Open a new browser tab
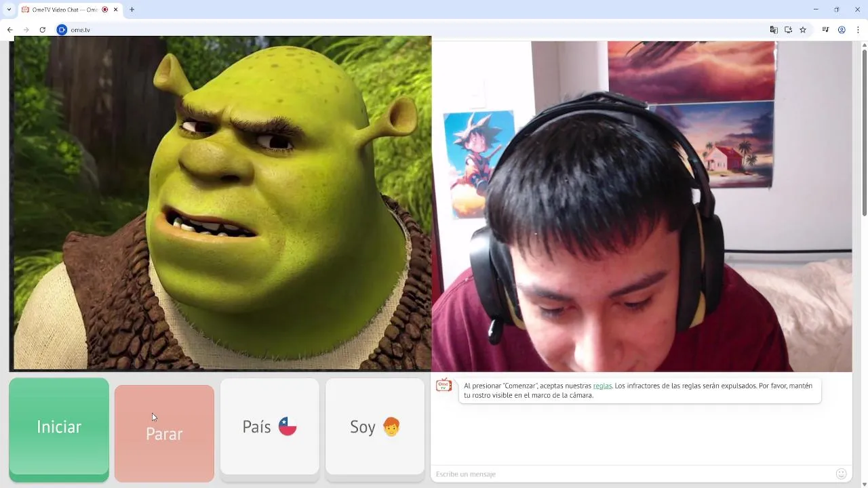The image size is (868, 488). click(132, 9)
